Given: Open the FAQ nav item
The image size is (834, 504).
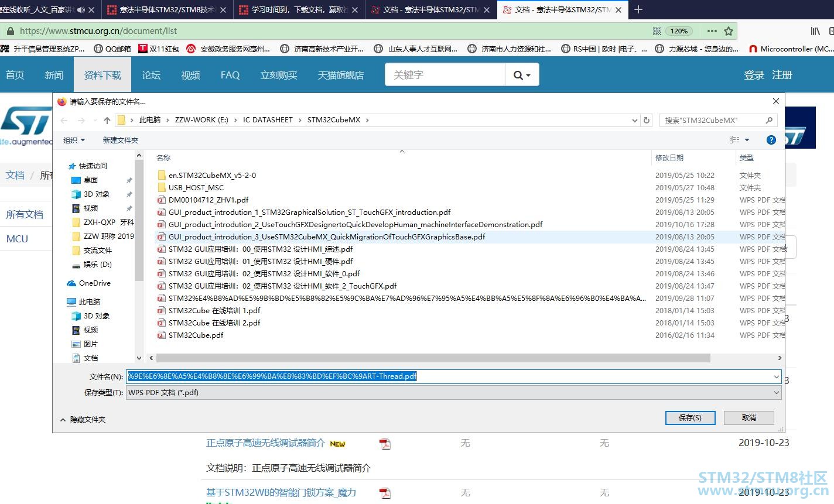Looking at the screenshot, I should click(x=230, y=75).
